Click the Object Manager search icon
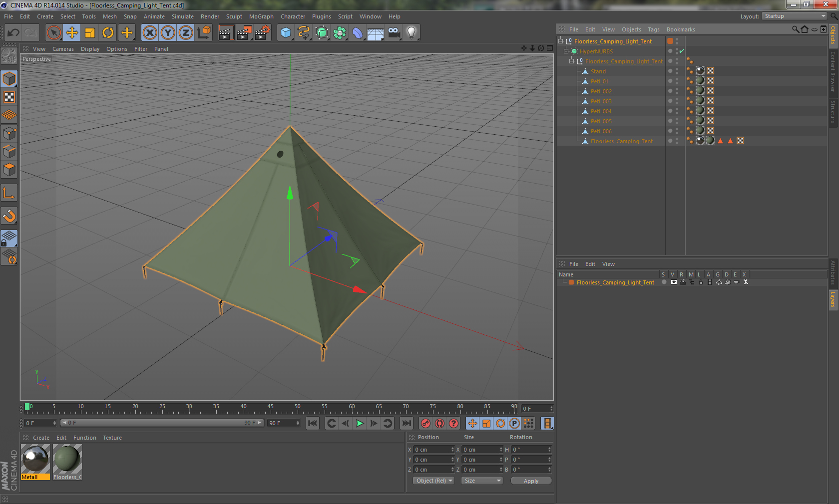This screenshot has width=839, height=504. click(796, 29)
